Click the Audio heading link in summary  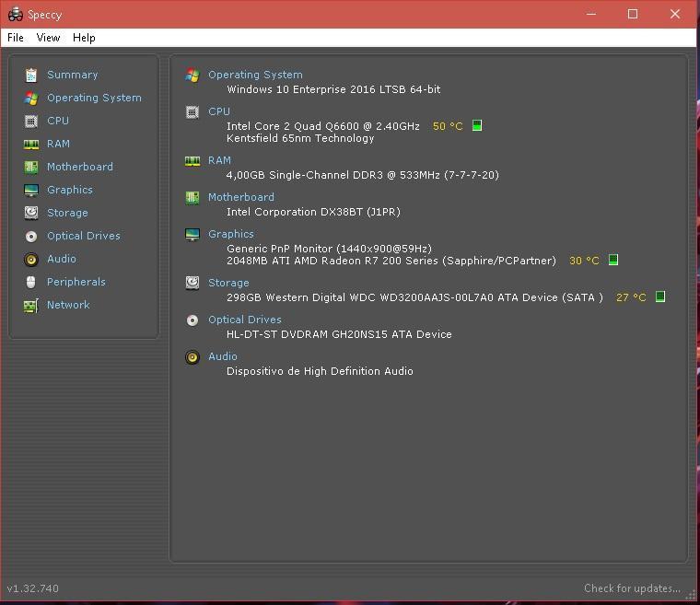coord(223,356)
